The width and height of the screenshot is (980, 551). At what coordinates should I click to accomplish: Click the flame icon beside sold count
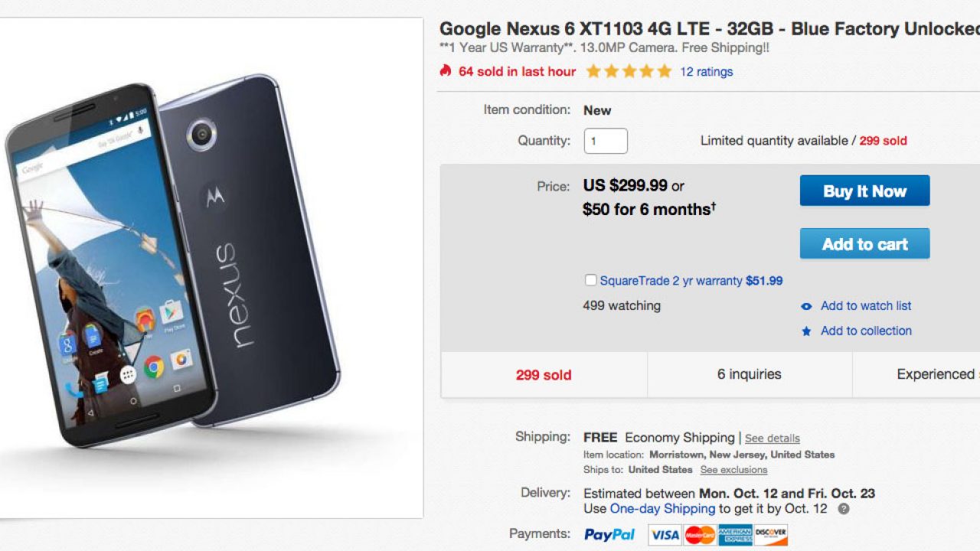point(446,71)
